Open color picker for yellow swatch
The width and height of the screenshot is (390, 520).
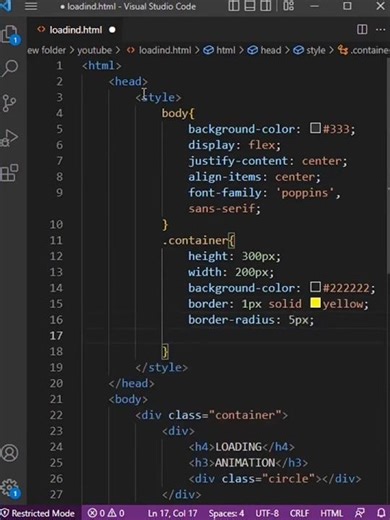pyautogui.click(x=315, y=303)
